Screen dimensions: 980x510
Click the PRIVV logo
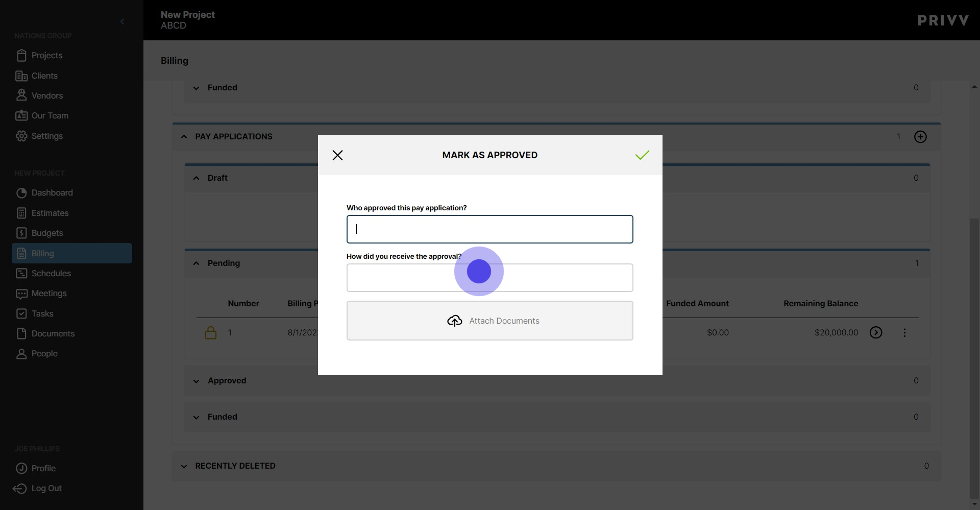943,20
